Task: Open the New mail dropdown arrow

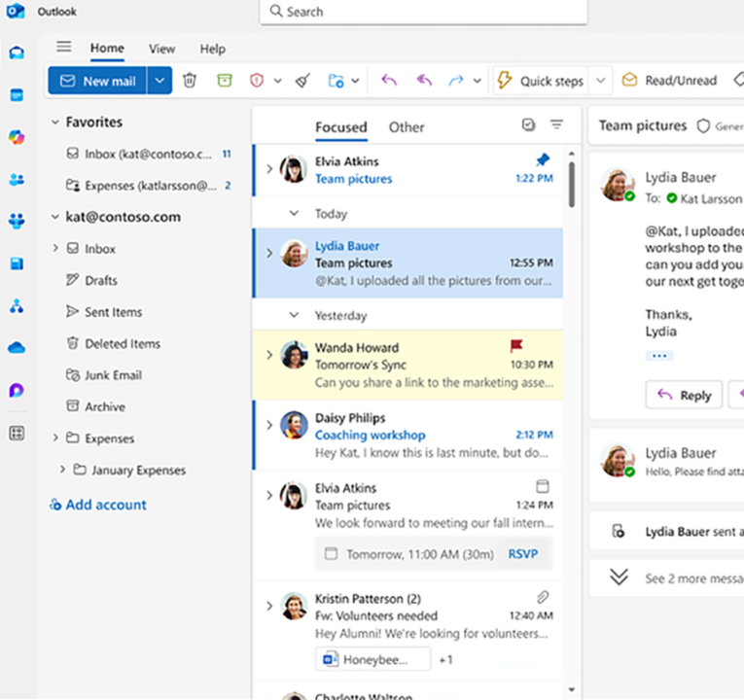Action: coord(159,81)
